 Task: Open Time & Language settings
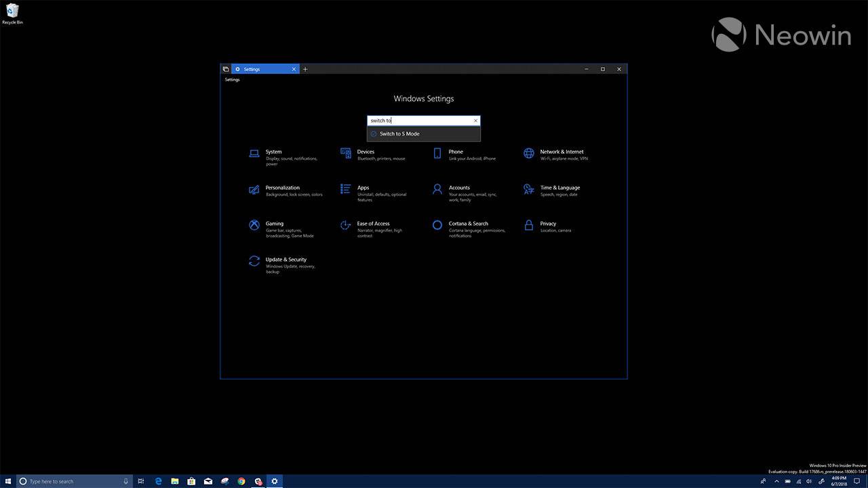(x=551, y=191)
